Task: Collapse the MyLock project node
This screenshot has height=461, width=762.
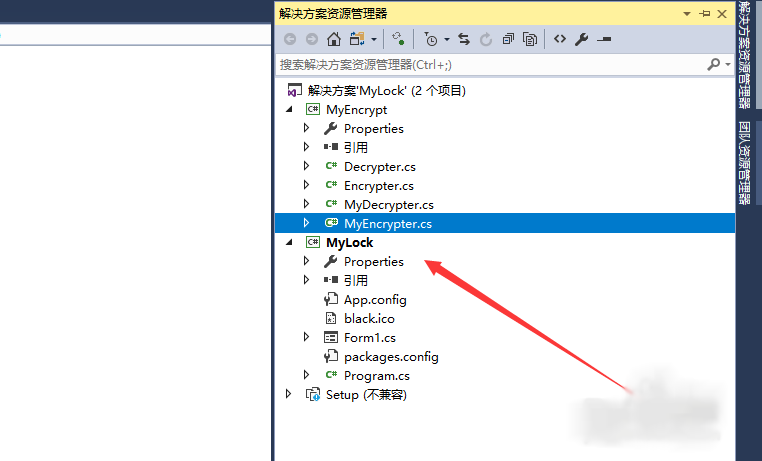Action: point(290,242)
